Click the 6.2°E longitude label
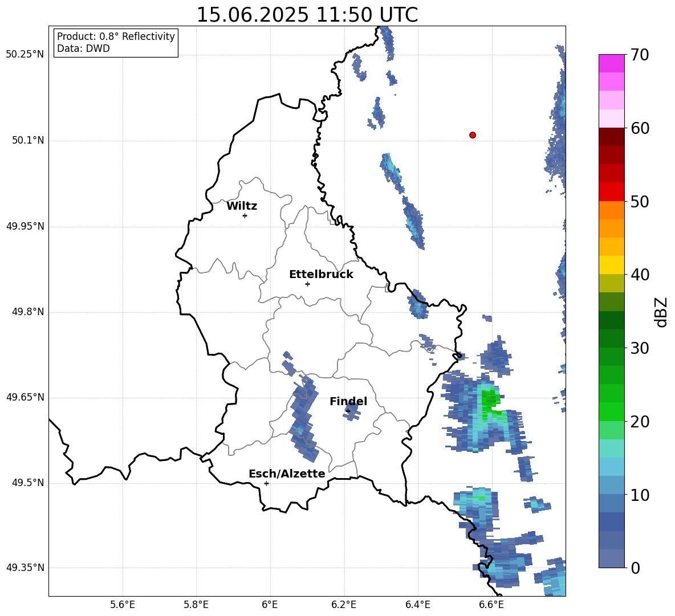 [x=344, y=605]
